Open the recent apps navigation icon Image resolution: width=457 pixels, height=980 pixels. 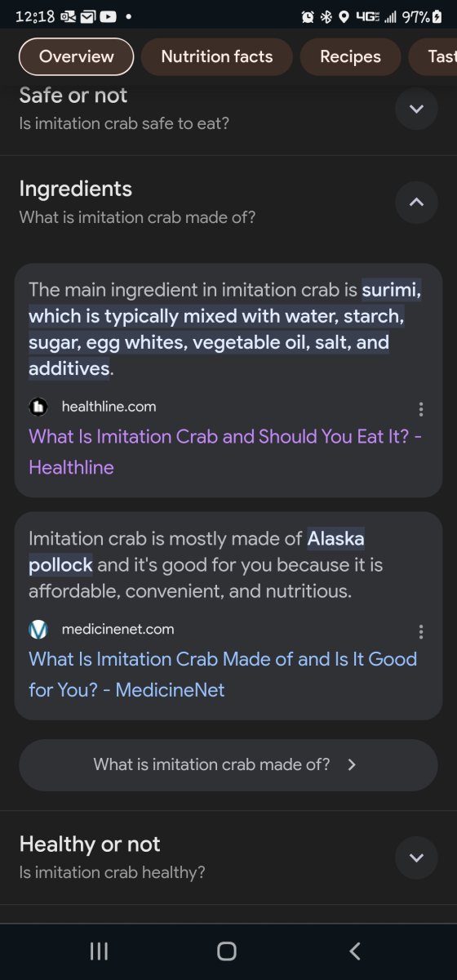(x=99, y=951)
